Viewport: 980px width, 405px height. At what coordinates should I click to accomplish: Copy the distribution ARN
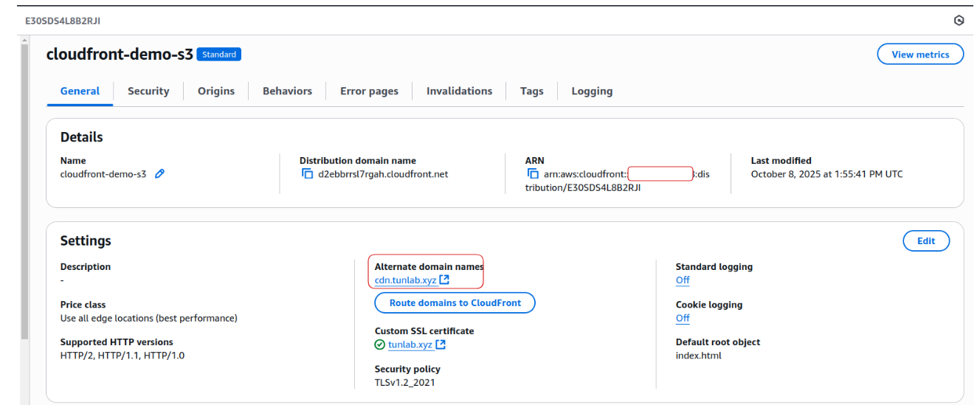[534, 174]
